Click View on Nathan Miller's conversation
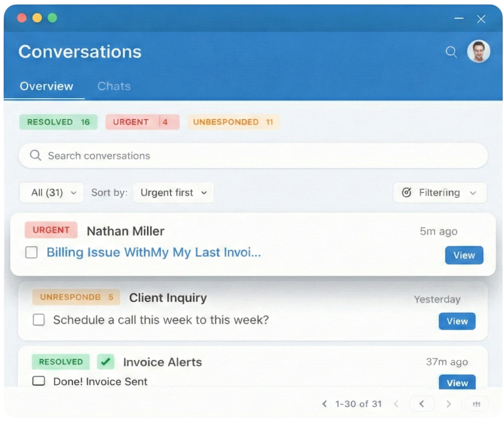504x421 pixels. 464,255
